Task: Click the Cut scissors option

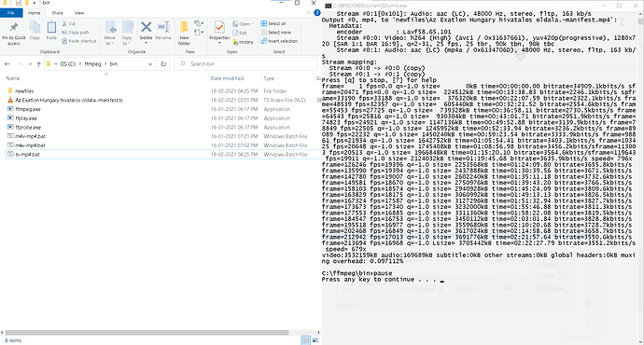Action: point(68,24)
